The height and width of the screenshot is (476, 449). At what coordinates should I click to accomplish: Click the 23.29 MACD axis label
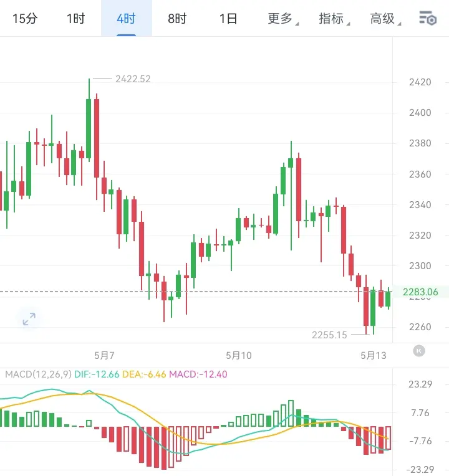pyautogui.click(x=420, y=384)
